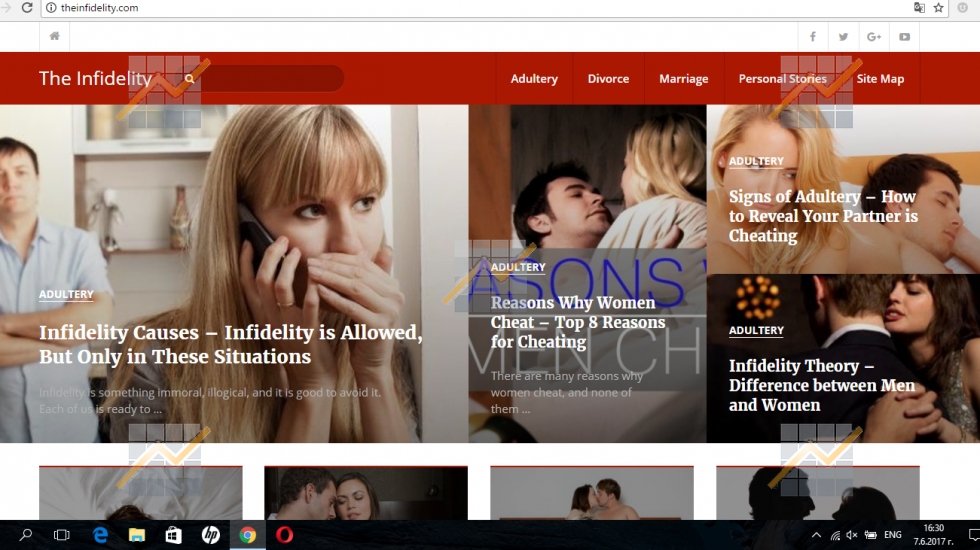Click the search magnifier icon in header
Image resolution: width=980 pixels, height=550 pixels.
click(189, 79)
